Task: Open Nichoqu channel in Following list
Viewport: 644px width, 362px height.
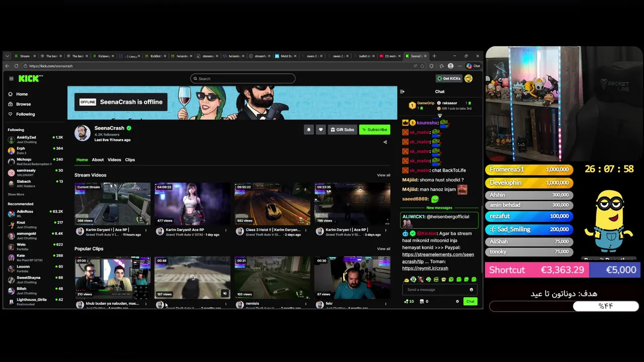Action: point(35,161)
